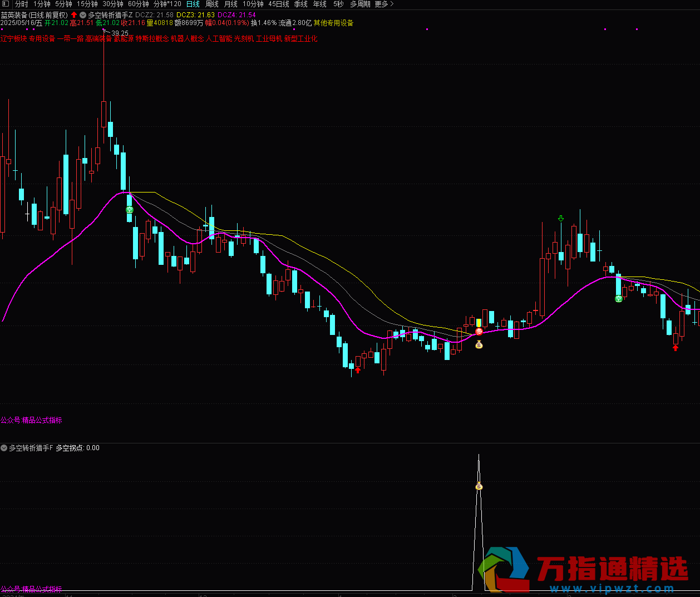The height and width of the screenshot is (597, 700).
Task: Open the 一带一路 concept tag
Action: coord(71,38)
